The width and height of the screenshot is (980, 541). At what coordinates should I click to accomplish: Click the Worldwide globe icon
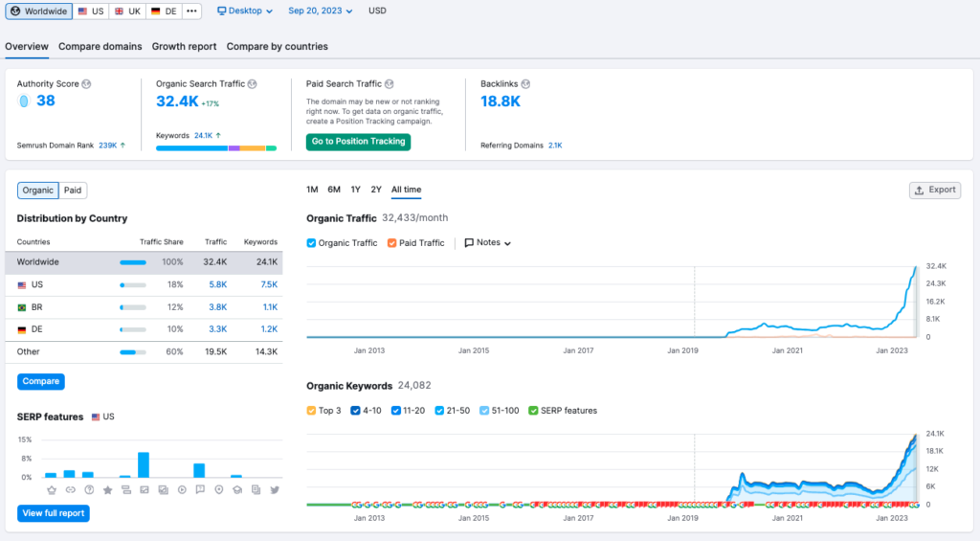pos(15,11)
